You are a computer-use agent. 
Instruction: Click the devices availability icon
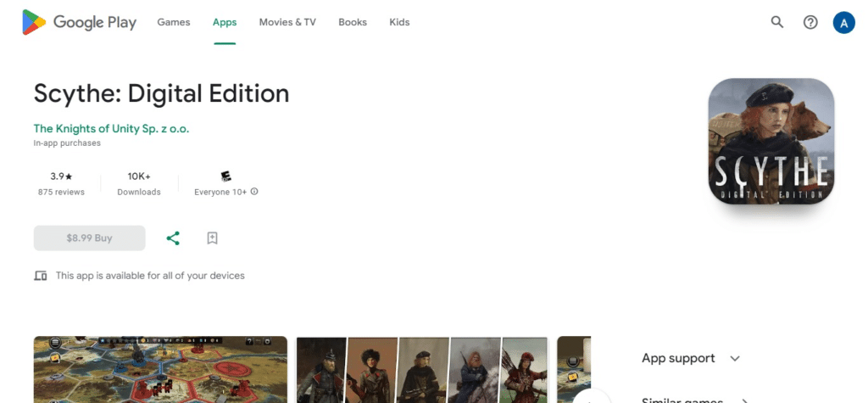[41, 276]
